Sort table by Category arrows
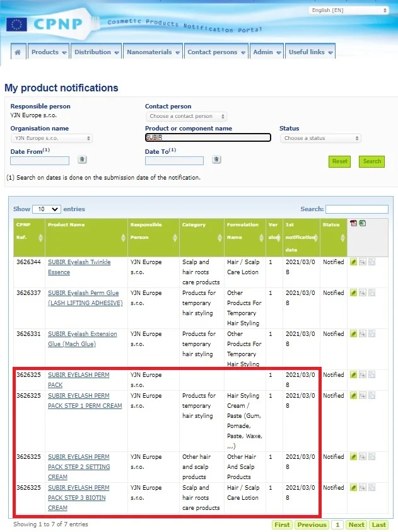This screenshot has width=398, height=532. pyautogui.click(x=219, y=238)
